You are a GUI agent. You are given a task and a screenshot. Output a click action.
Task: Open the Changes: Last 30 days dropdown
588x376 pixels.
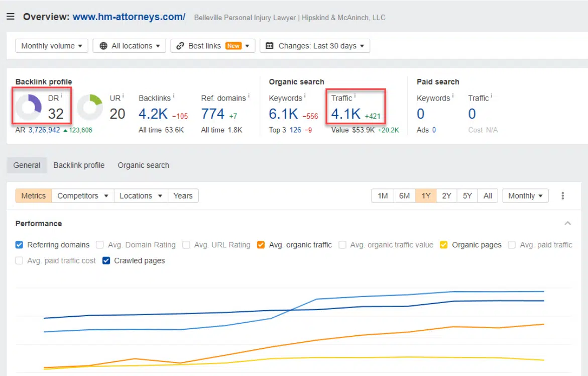(x=315, y=46)
